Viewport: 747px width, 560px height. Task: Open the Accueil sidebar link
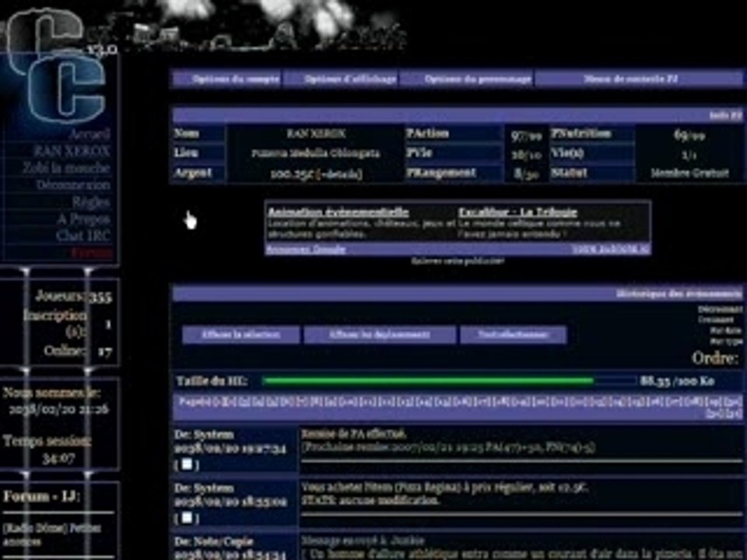pyautogui.click(x=89, y=135)
